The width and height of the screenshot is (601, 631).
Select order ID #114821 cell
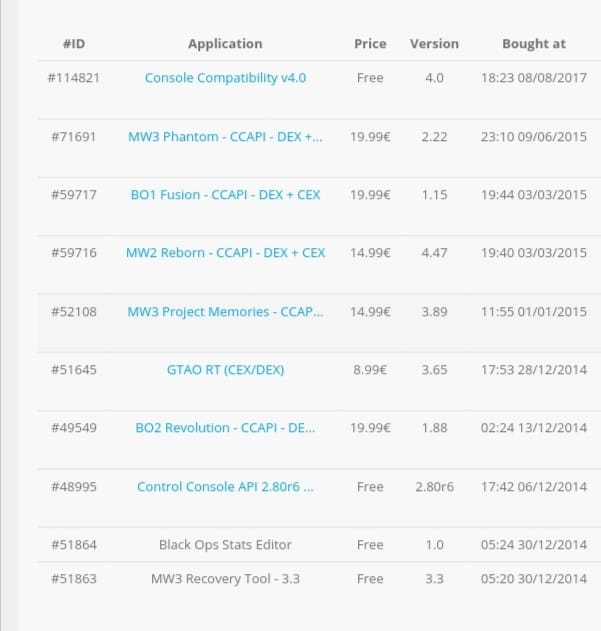[x=74, y=78]
